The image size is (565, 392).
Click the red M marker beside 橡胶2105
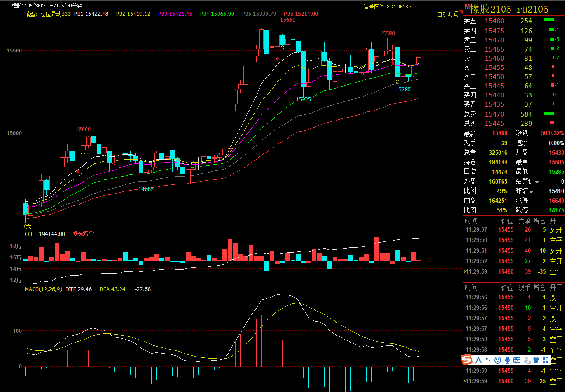coord(467,7)
